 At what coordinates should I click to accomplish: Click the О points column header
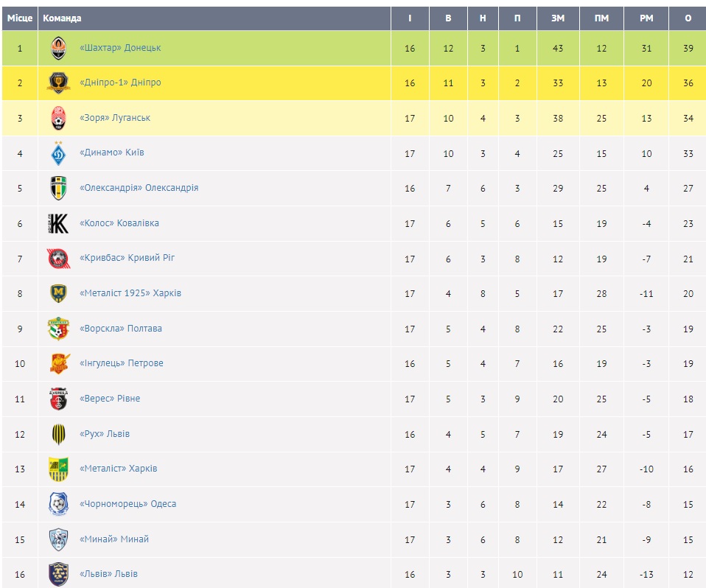(688, 18)
